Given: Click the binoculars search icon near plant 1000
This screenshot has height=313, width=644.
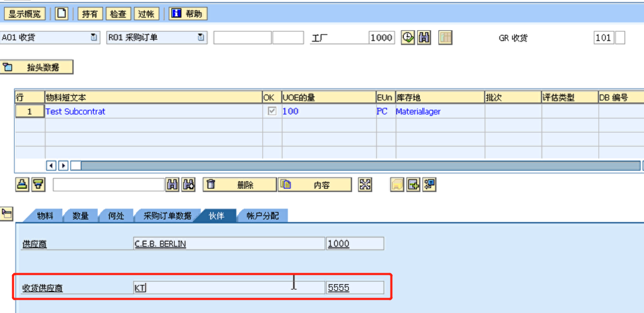Looking at the screenshot, I should coord(424,38).
